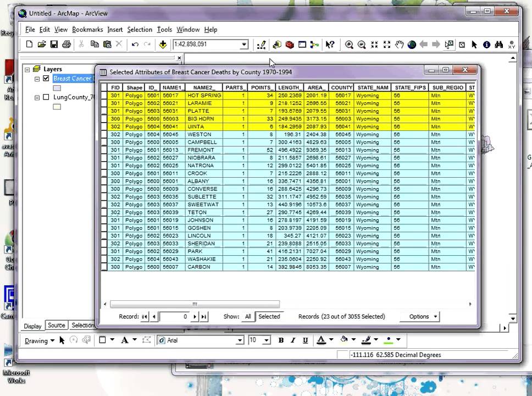Click the Copy icon in toolbar

(x=95, y=44)
